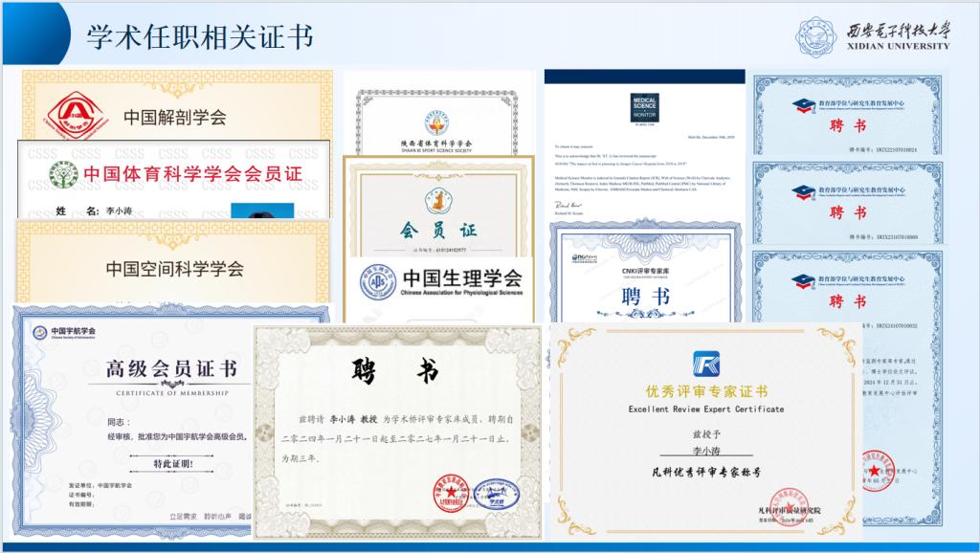
Task: Click the blue oval stamp on the 聘书
Action: (x=497, y=495)
